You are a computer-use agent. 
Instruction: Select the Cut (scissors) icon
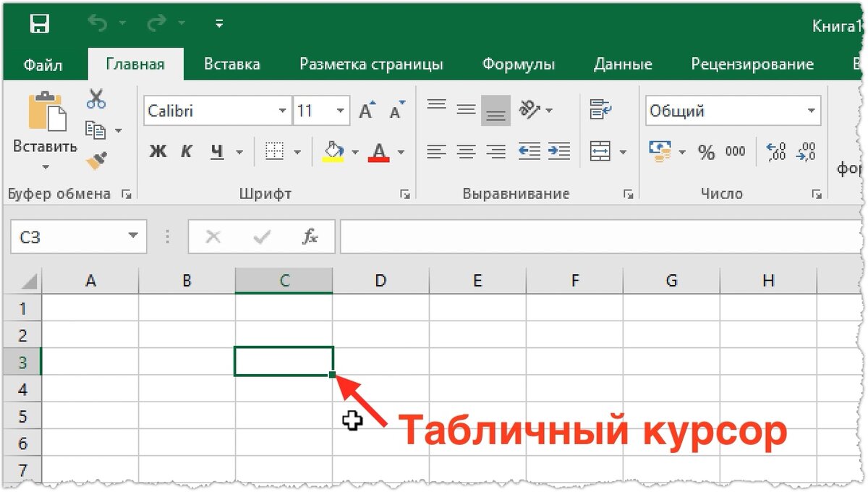point(95,98)
